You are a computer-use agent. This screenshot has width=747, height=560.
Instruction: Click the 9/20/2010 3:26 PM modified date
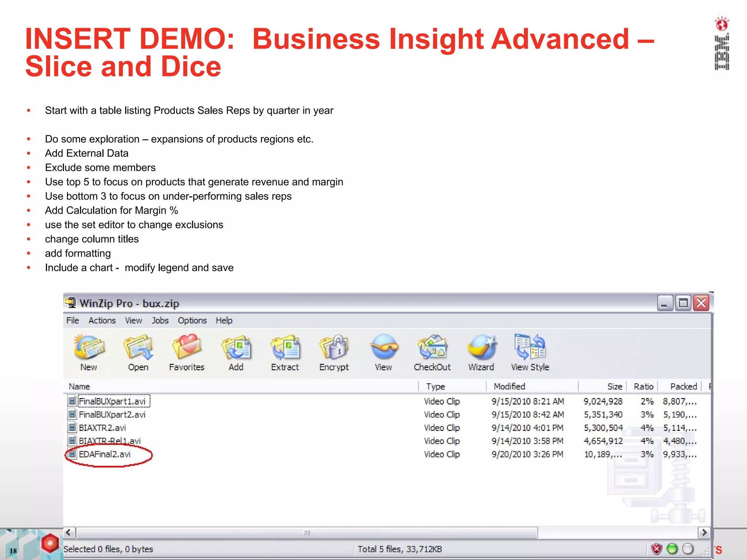click(527, 454)
